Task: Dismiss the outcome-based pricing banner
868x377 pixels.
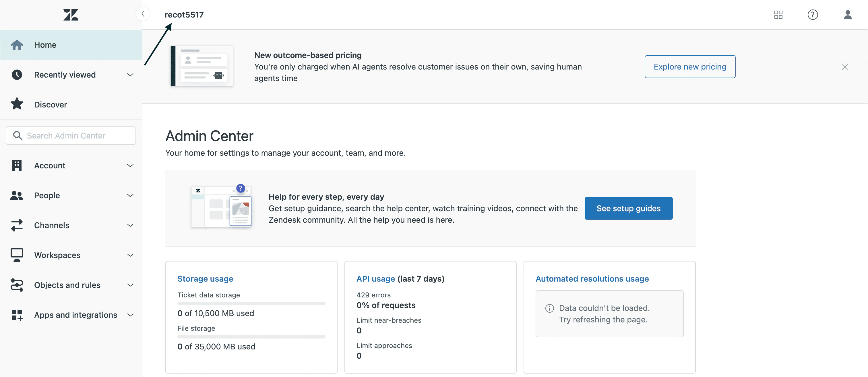Action: pos(844,67)
